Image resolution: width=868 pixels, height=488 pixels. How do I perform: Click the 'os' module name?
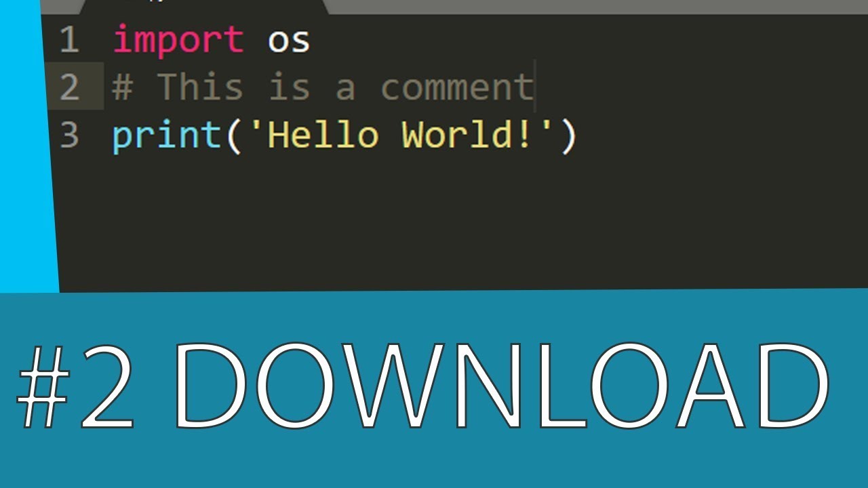pos(289,41)
